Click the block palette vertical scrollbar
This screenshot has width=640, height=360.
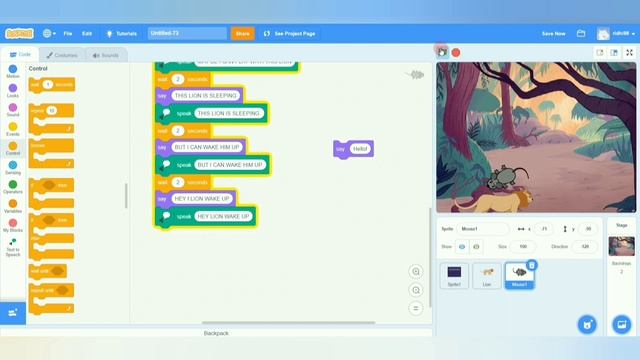[126, 196]
